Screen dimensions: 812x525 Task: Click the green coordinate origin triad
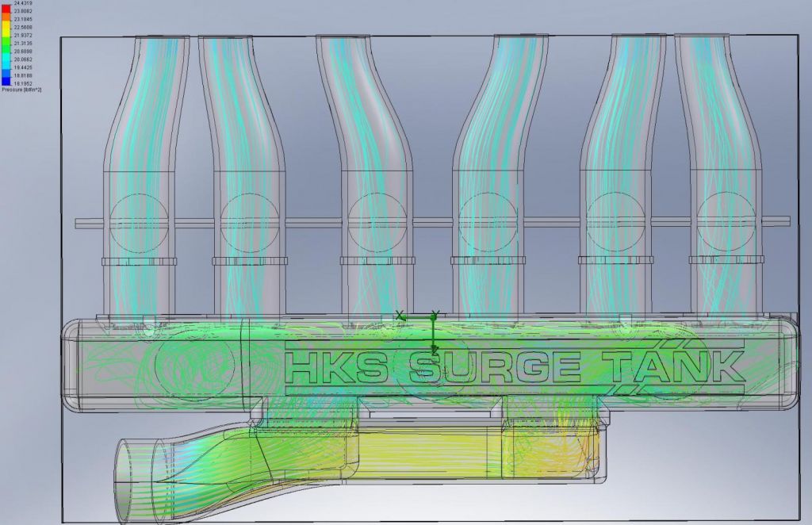point(434,317)
